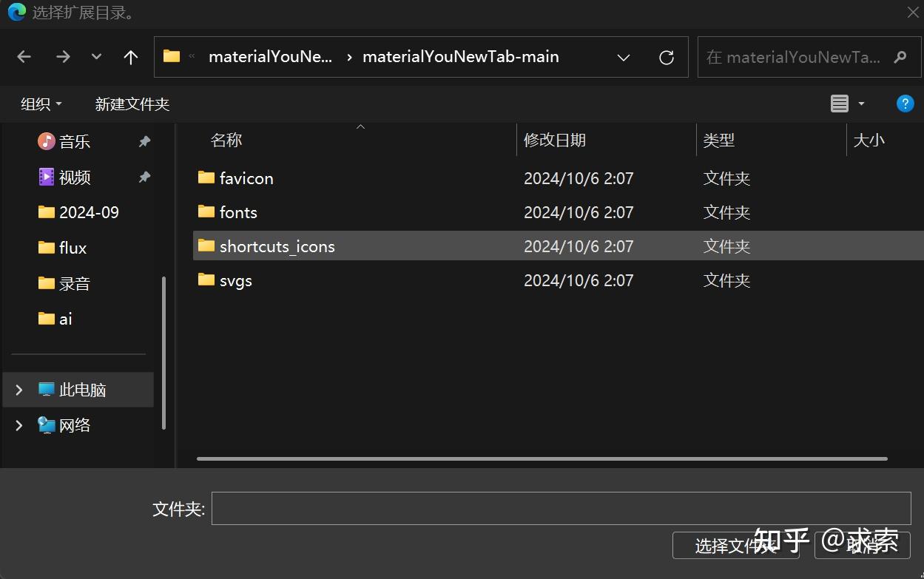
Task: Expand 网络 in the sidebar
Action: click(18, 425)
